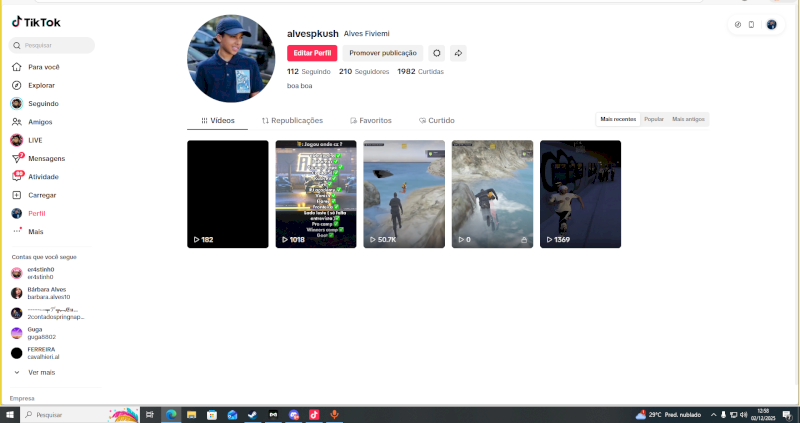The image size is (800, 423).
Task: Switch to the Republicações tab
Action: click(x=292, y=120)
